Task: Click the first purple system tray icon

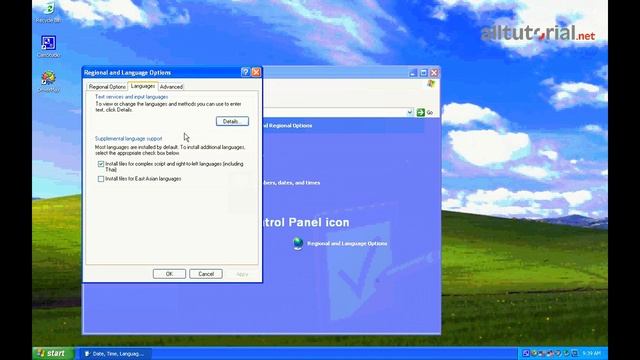Action: click(x=526, y=353)
